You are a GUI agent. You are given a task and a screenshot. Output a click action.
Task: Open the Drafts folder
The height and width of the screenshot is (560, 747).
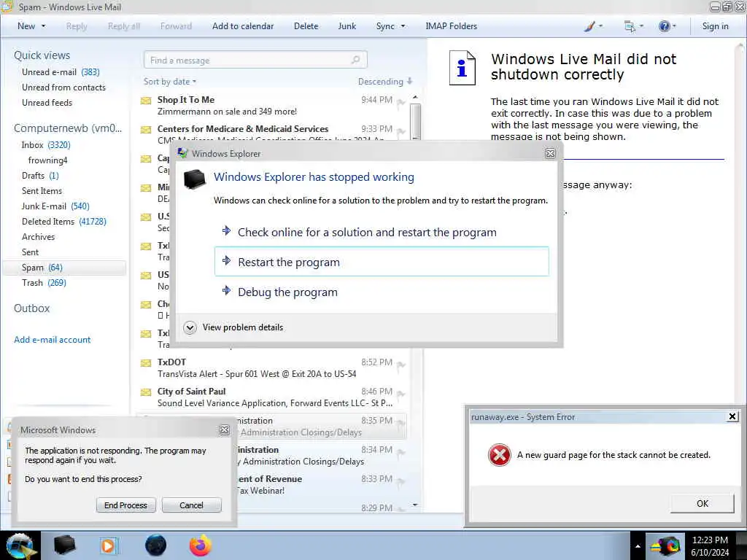coord(40,175)
